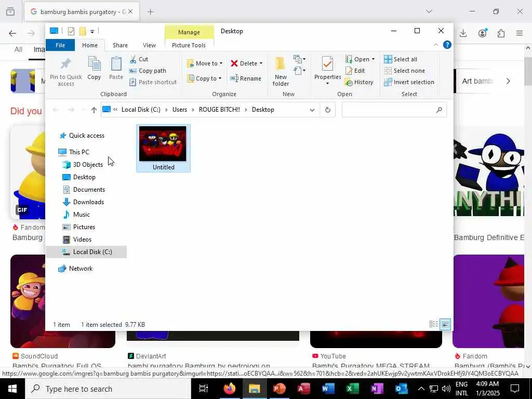This screenshot has width=532, height=399.
Task: Click the Explorer search box
Action: click(394, 110)
